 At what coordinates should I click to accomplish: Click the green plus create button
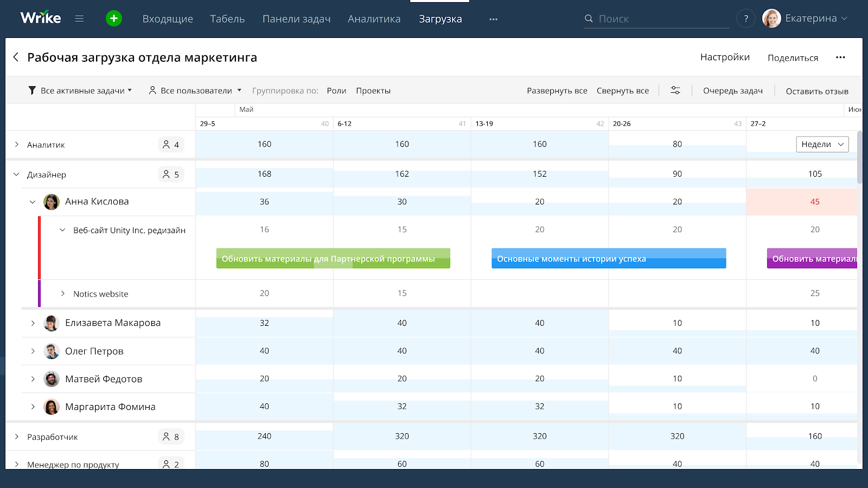[114, 18]
